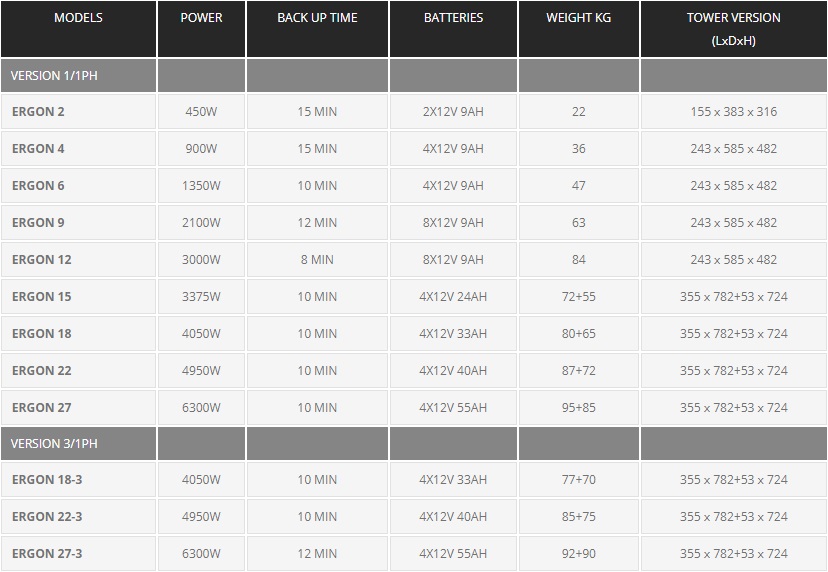Click the ERGON 4 model name
The width and height of the screenshot is (828, 572).
(38, 149)
